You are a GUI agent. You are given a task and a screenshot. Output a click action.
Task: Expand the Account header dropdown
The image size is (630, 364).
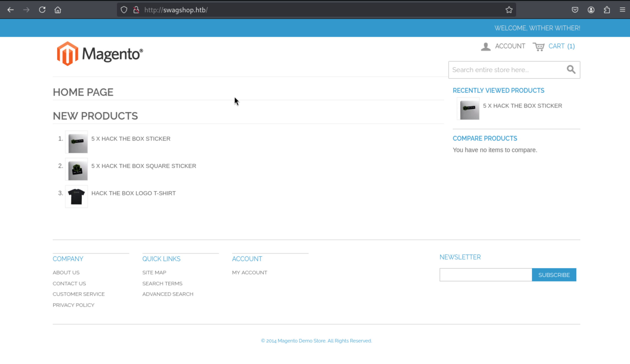point(510,46)
